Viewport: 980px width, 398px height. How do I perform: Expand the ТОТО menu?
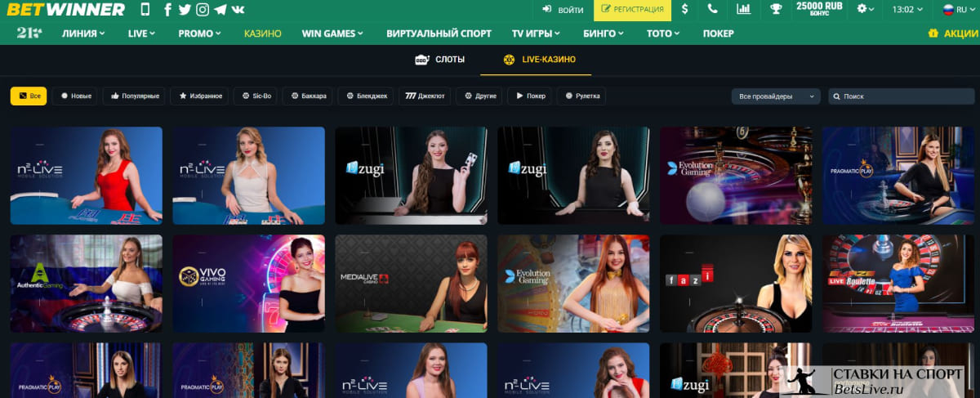(x=663, y=34)
